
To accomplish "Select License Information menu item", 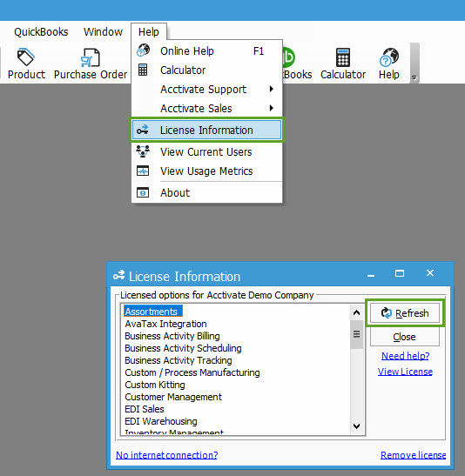I will point(206,130).
